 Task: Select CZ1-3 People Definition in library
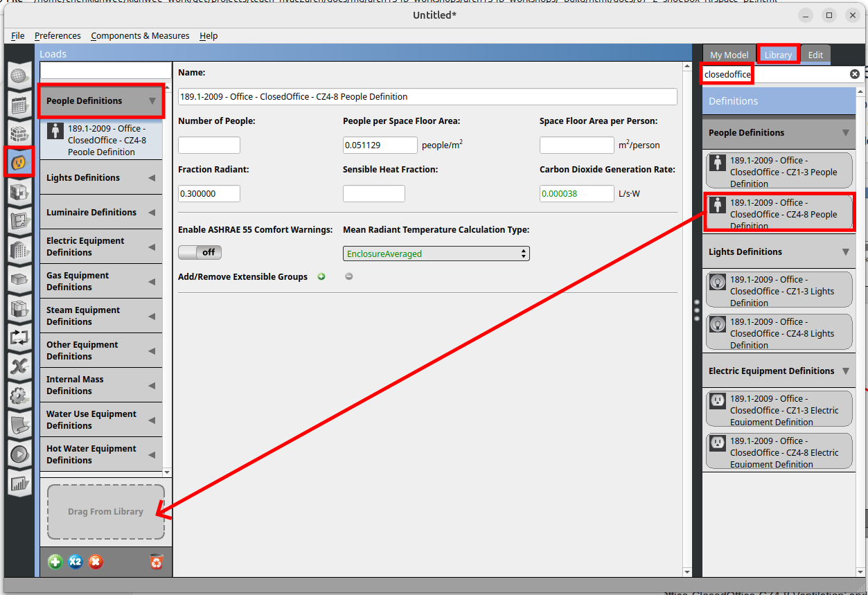pyautogui.click(x=779, y=171)
